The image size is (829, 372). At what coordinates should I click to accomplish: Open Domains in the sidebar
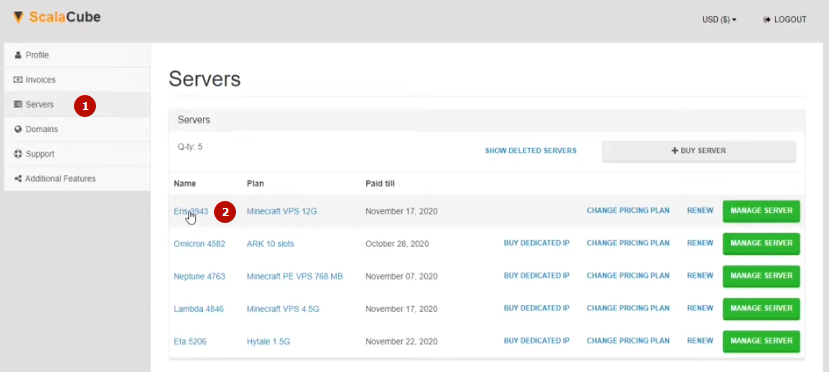77,129
